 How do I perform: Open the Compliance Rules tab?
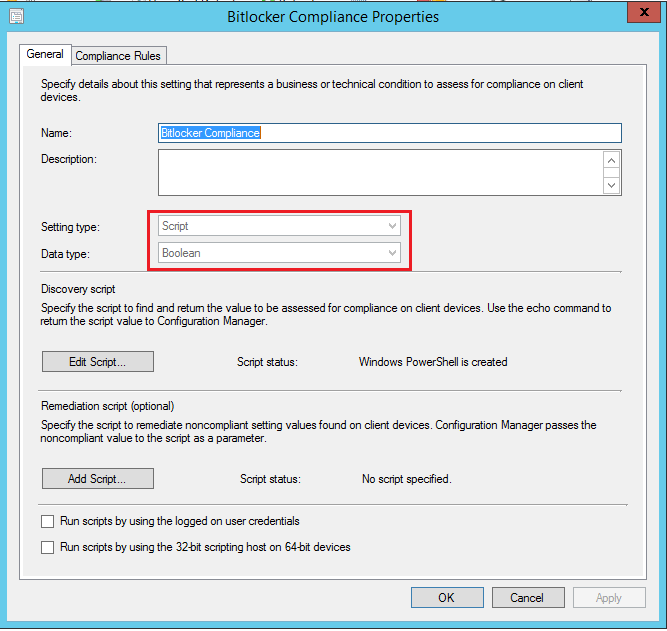(118, 56)
